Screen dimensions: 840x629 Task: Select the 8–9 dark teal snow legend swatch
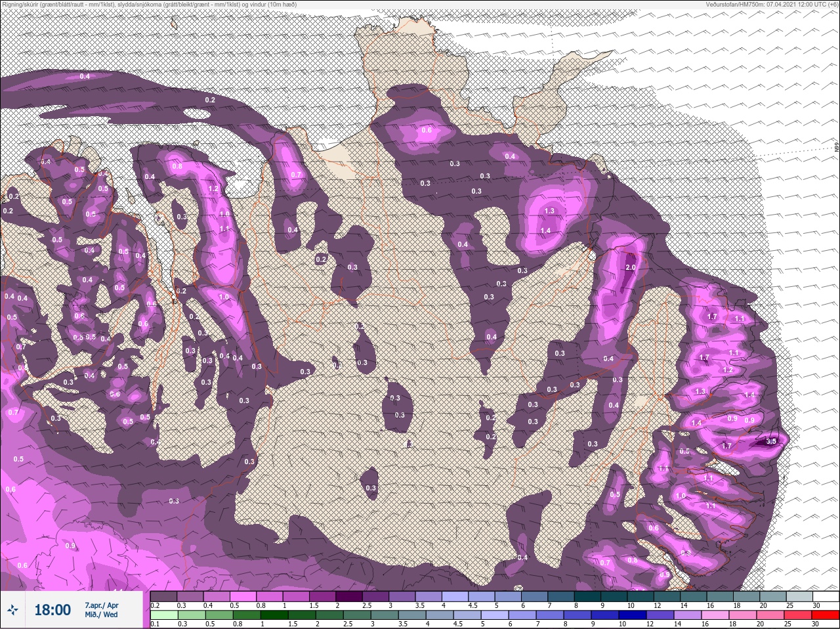(587, 596)
